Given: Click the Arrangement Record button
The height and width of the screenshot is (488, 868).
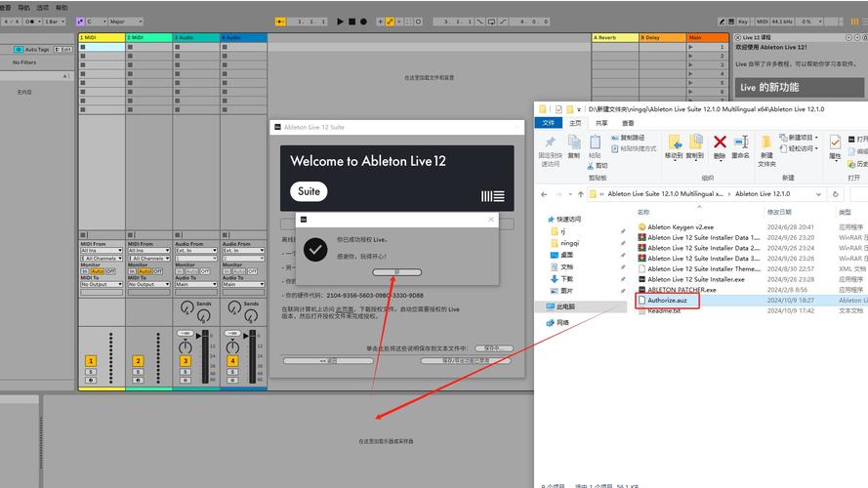Looking at the screenshot, I should click(363, 21).
